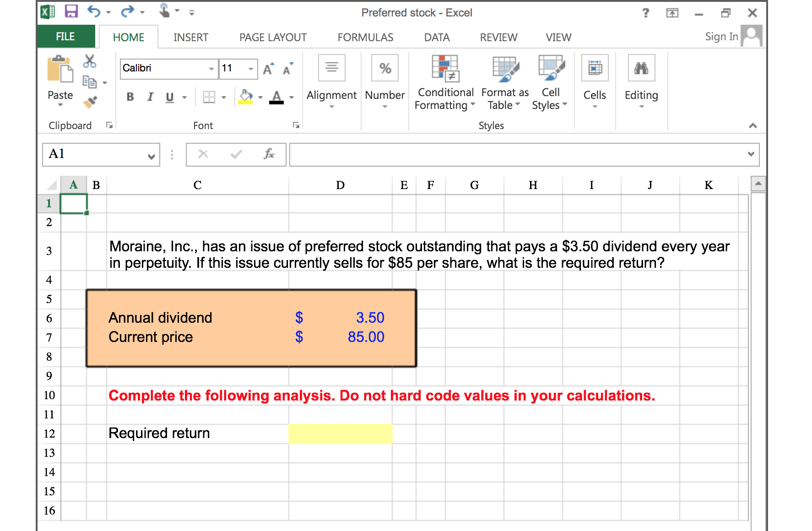Open the Font dialog launcher arrow
Screen dimensions: 812x531
click(296, 125)
